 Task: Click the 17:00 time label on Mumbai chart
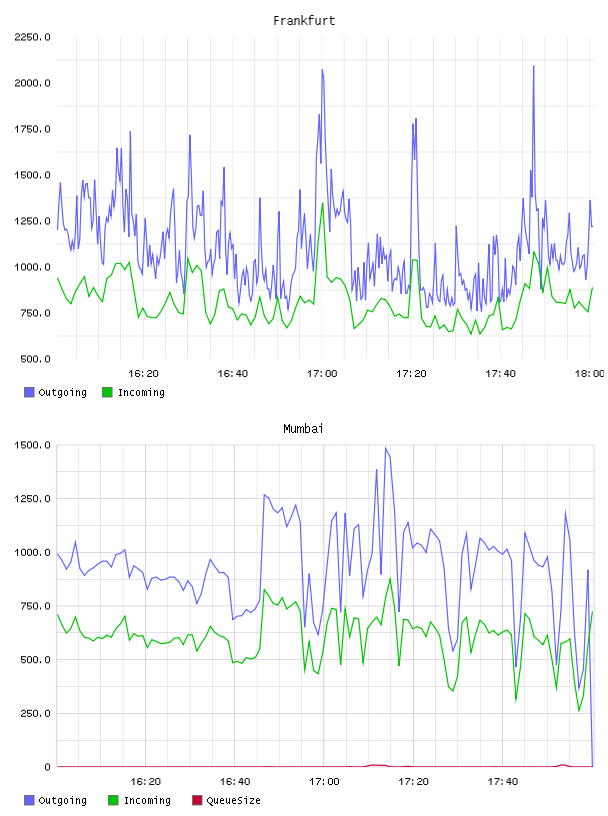click(x=324, y=782)
